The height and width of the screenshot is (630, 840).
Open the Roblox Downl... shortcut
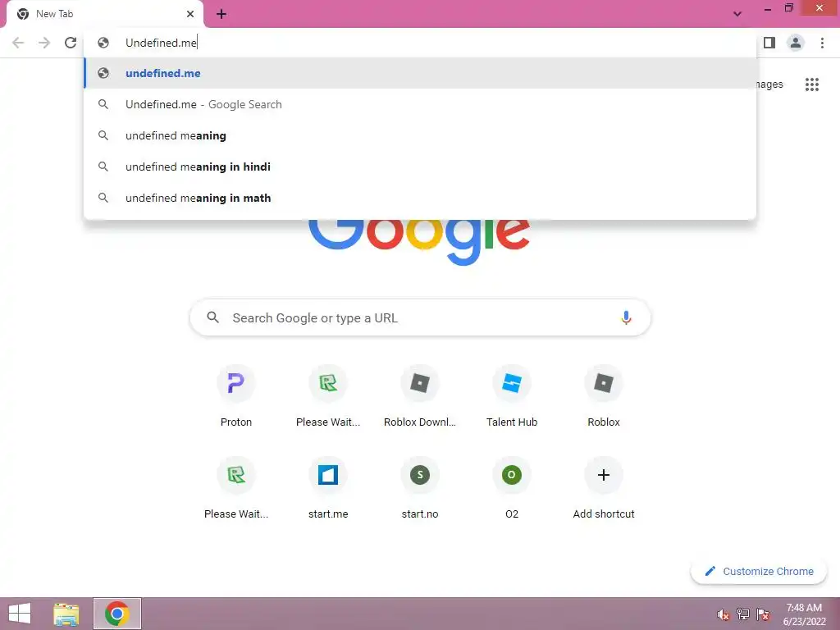tap(419, 396)
